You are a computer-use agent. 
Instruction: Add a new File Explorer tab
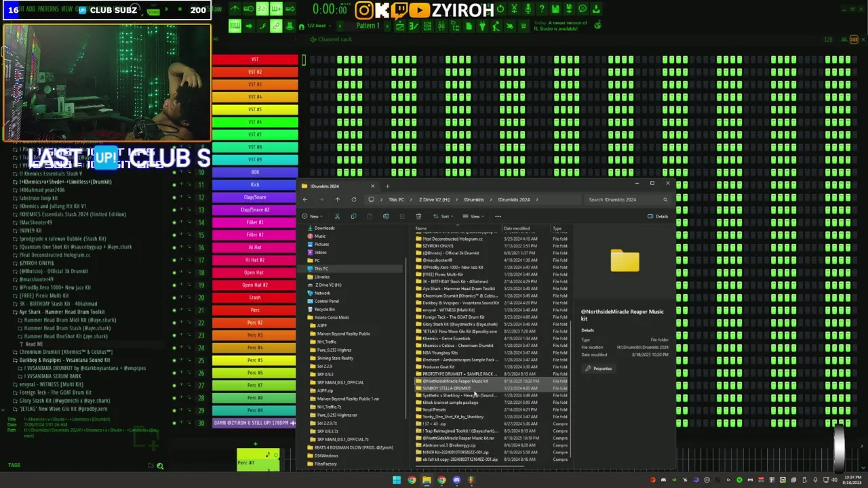pos(387,186)
